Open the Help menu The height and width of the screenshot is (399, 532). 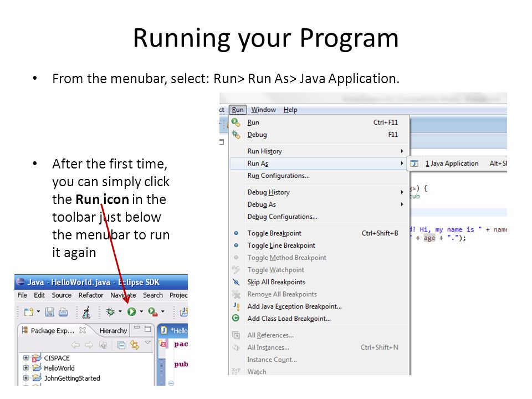pyautogui.click(x=290, y=110)
